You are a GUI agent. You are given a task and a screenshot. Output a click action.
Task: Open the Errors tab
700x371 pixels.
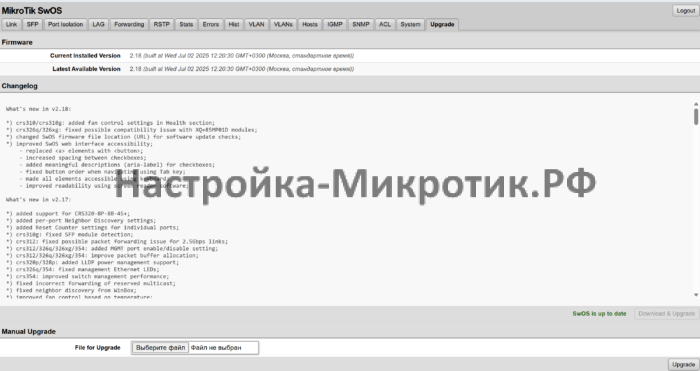211,25
